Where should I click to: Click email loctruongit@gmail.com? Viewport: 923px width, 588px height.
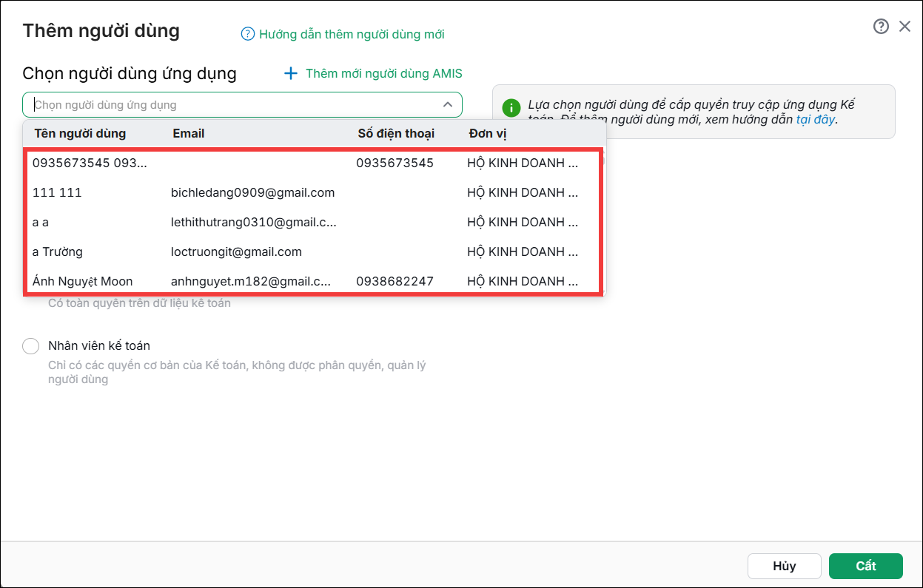pos(236,251)
